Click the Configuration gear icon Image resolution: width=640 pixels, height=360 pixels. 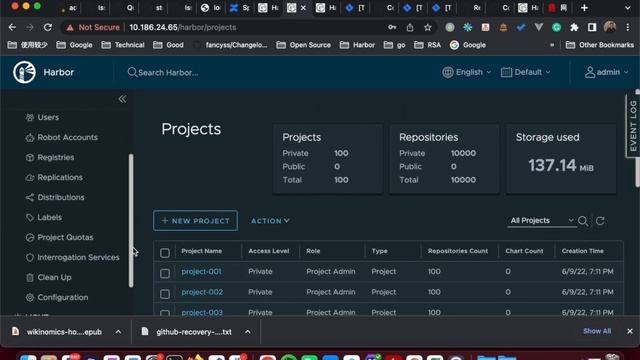[x=29, y=298]
